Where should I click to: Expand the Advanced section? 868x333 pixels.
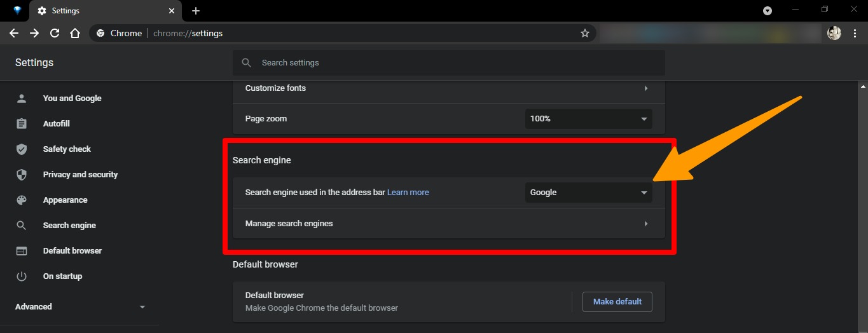point(80,307)
